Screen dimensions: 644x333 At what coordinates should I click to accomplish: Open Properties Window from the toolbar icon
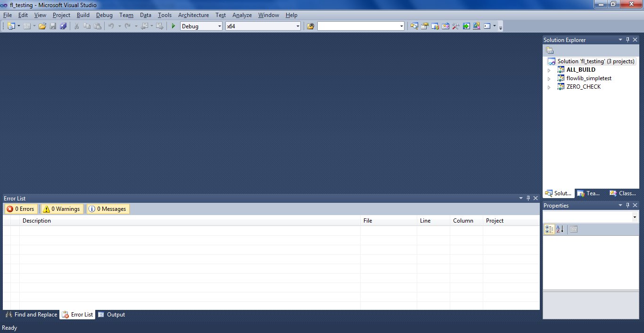click(424, 26)
